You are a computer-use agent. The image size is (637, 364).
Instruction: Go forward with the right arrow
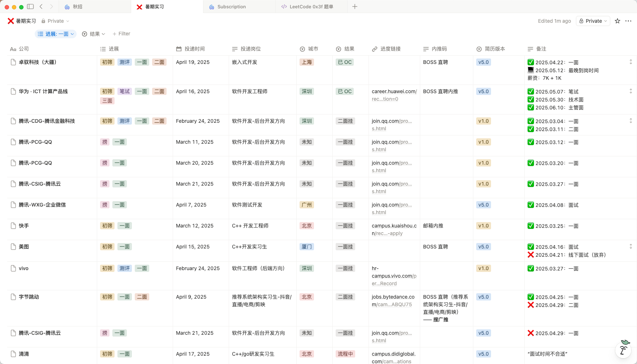(51, 6)
